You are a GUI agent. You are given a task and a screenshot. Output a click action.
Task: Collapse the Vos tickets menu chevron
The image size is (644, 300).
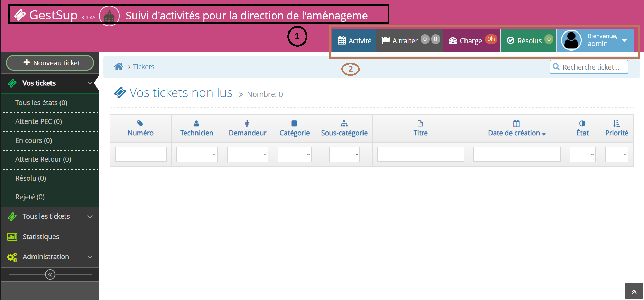tap(90, 83)
